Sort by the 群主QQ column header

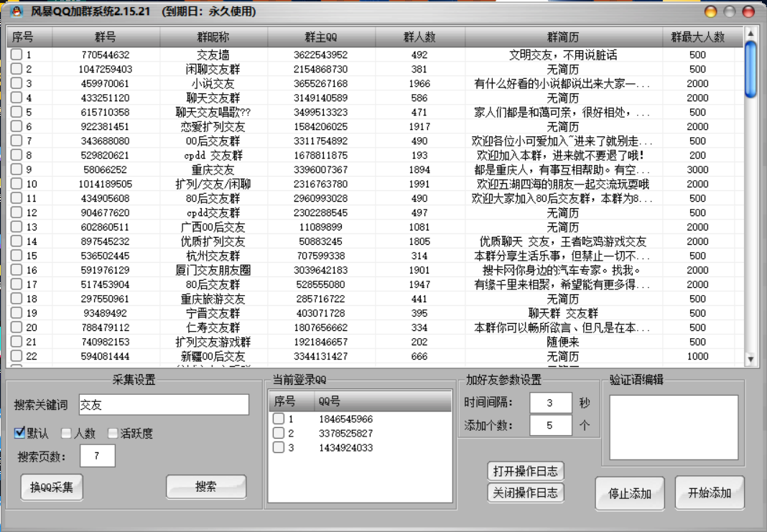coord(321,37)
